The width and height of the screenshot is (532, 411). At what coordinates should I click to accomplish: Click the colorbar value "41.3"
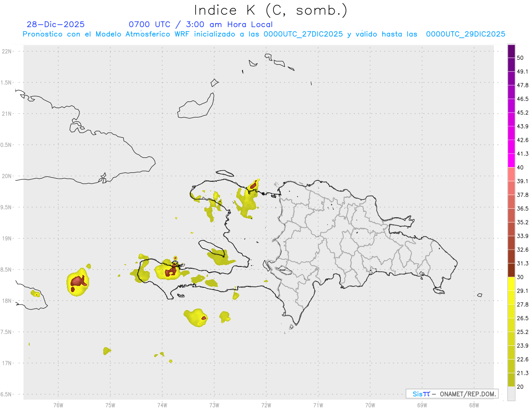(x=522, y=154)
